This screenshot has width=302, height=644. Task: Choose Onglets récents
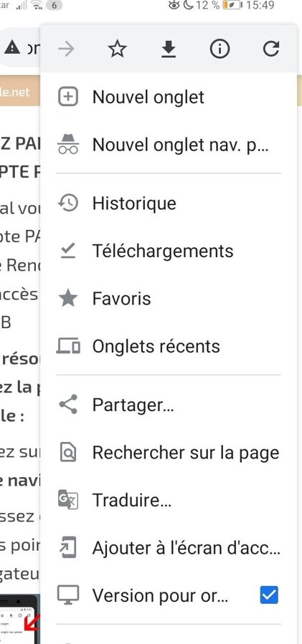coord(169,346)
